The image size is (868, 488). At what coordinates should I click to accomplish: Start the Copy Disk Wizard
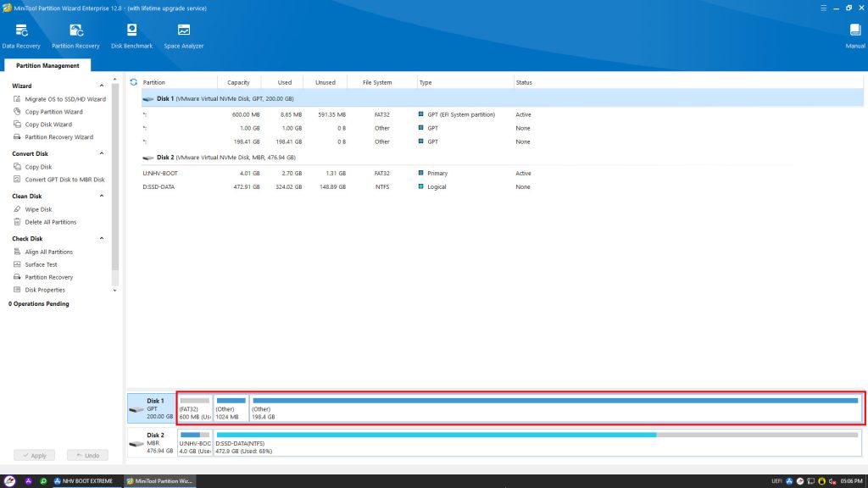42,125
